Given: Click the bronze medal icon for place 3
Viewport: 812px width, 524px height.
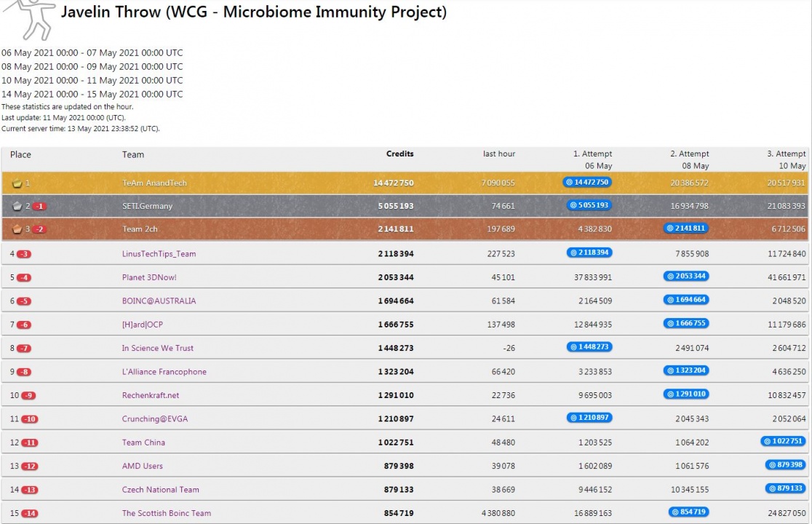Looking at the screenshot, I should (17, 229).
